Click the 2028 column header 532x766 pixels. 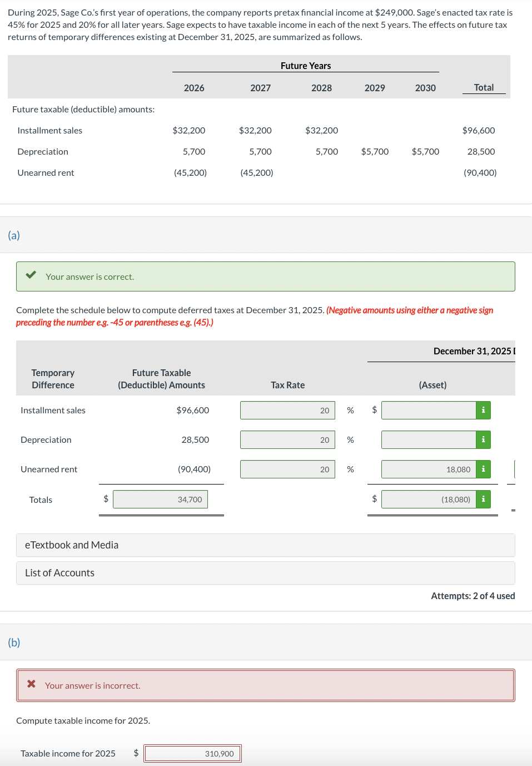tap(322, 88)
